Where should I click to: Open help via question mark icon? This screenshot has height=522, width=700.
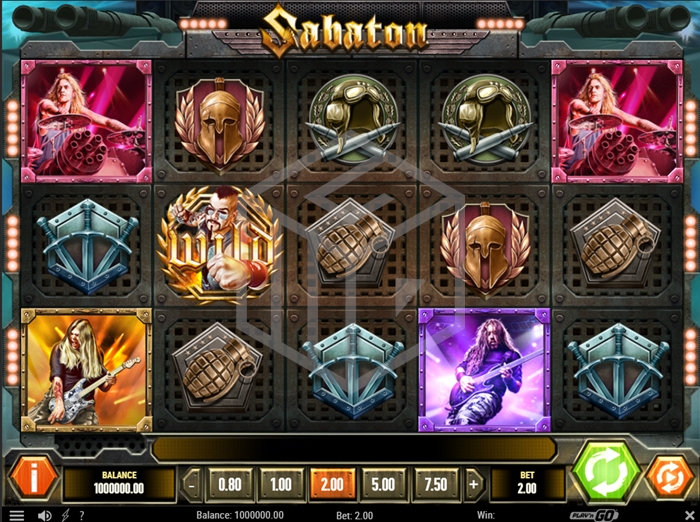click(x=82, y=516)
